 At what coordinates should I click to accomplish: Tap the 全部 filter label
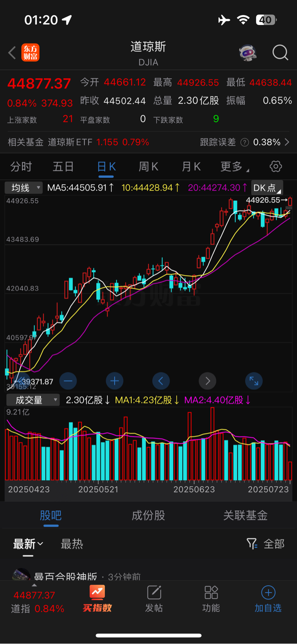(274, 544)
